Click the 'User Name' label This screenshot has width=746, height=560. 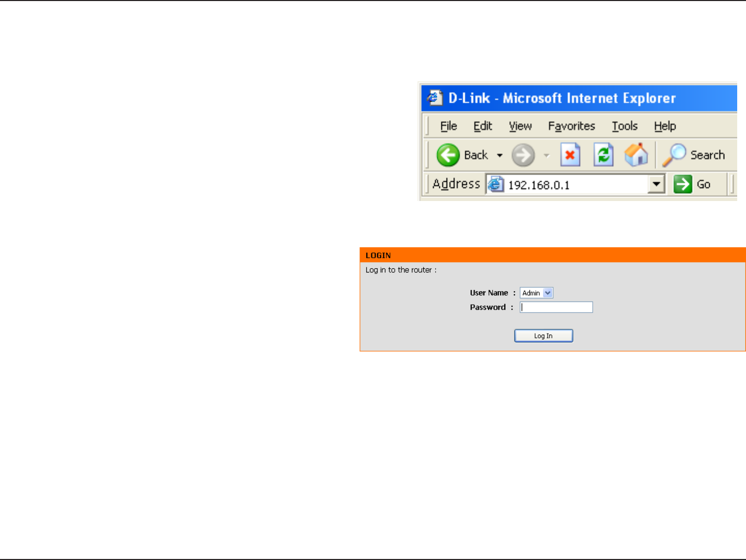point(489,293)
